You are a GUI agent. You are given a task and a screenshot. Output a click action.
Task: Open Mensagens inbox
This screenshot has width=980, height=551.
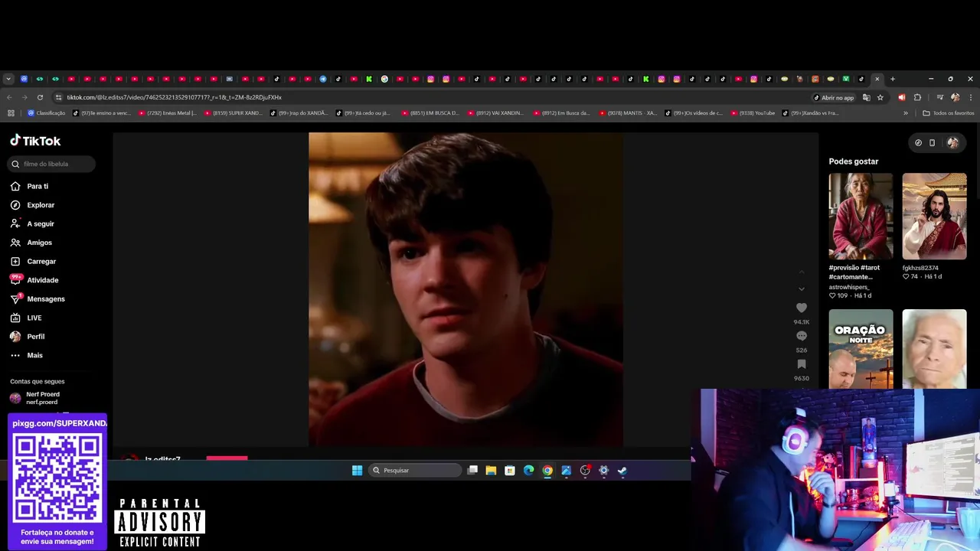click(x=46, y=299)
